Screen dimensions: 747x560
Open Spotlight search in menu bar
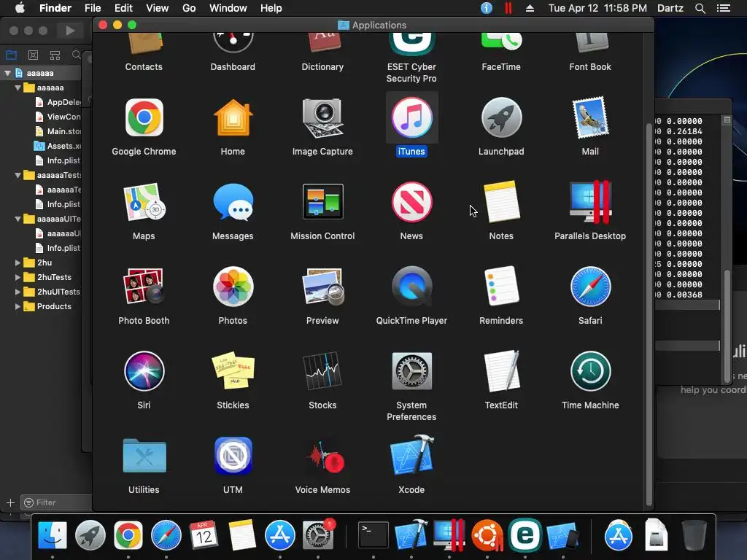[700, 8]
